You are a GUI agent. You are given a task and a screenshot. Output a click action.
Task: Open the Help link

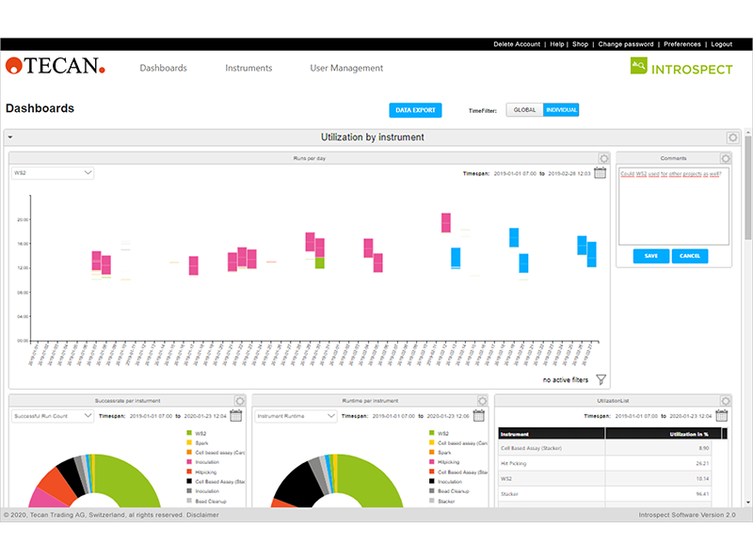tap(557, 44)
